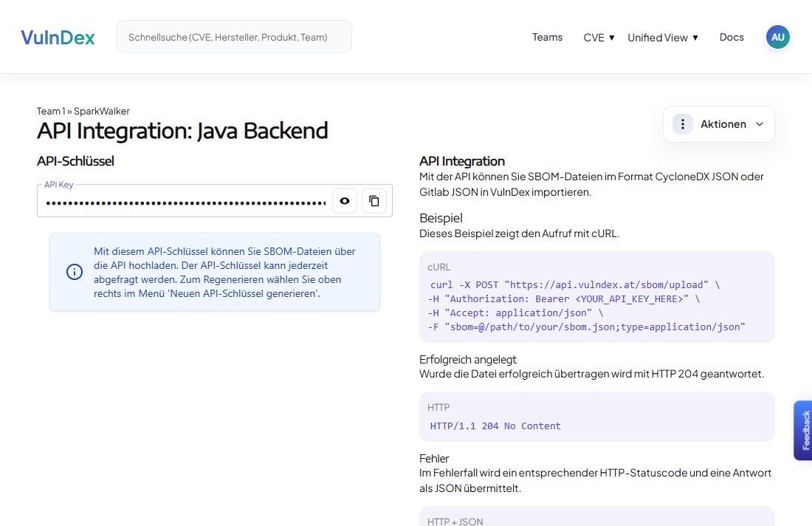This screenshot has width=812, height=526.
Task: Click the HTTP 204 No Content code block
Action: pyautogui.click(x=596, y=417)
